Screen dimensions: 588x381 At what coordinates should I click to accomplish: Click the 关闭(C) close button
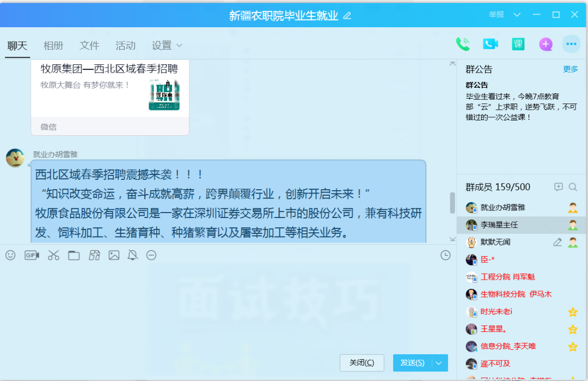tap(362, 363)
